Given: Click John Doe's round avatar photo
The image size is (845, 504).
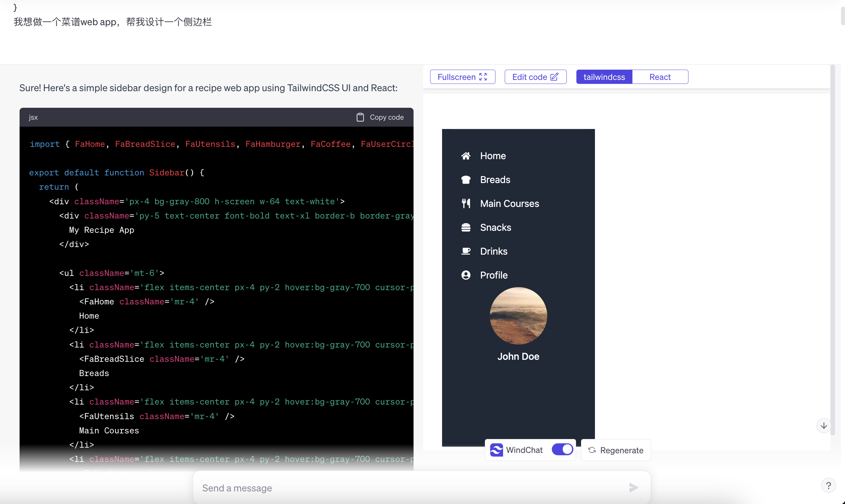Looking at the screenshot, I should click(518, 316).
